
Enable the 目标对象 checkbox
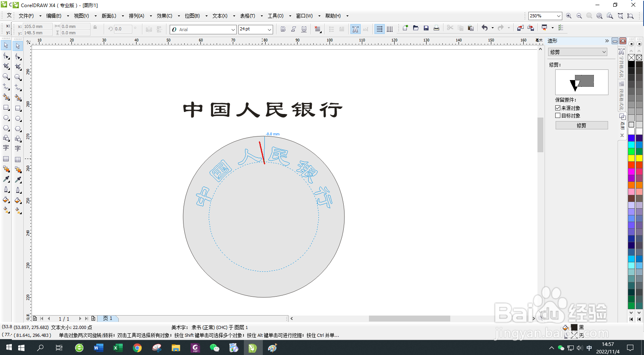(558, 116)
